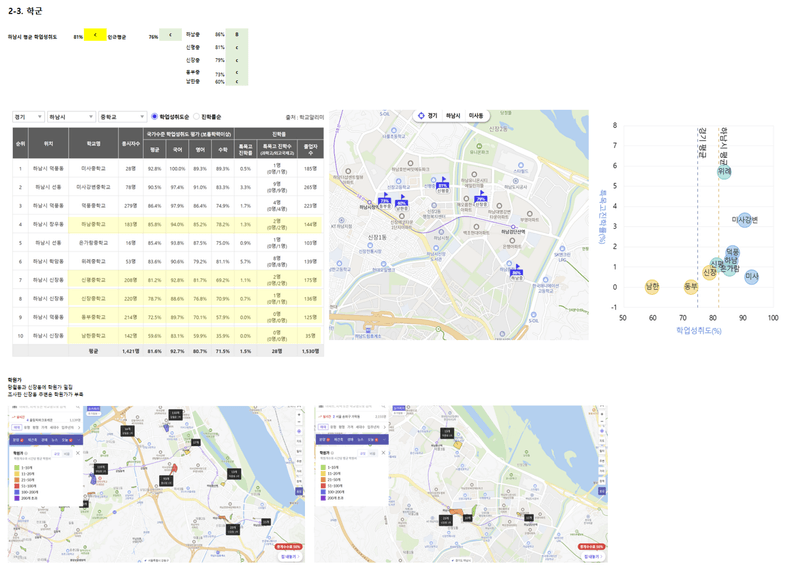Image resolution: width=786 pixels, height=573 pixels.
Task: Click the 신장 bubble in scatter chart
Action: point(709,272)
